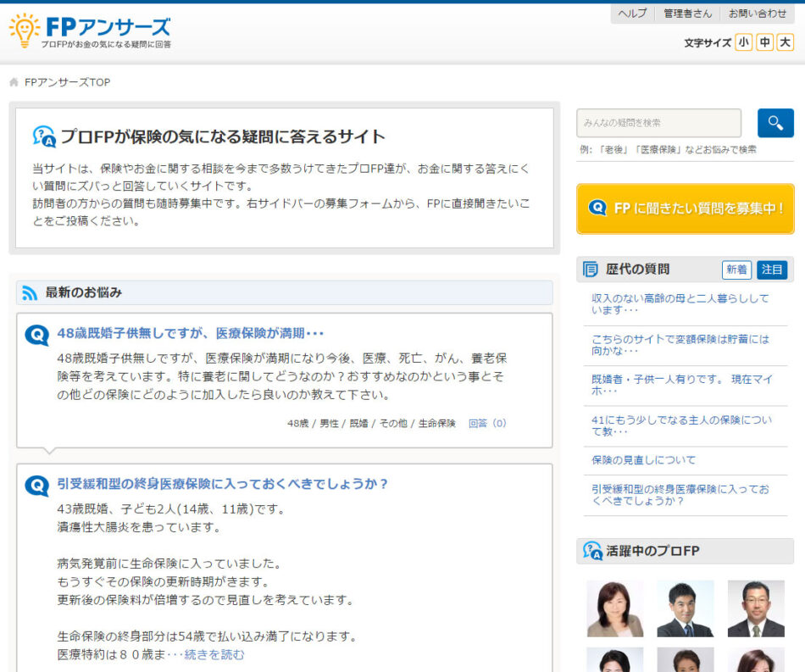
Task: Click Q icon of 48歳既婚 question
Action: (x=37, y=335)
